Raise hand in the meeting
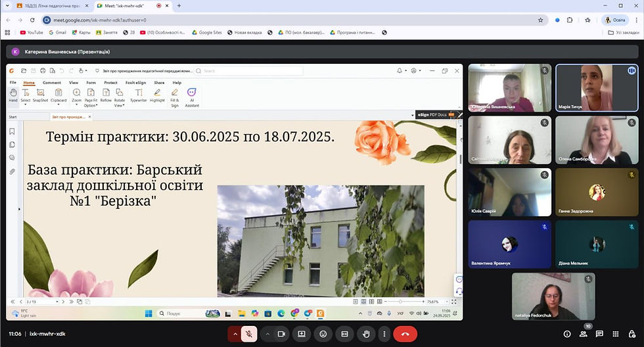 point(366,334)
